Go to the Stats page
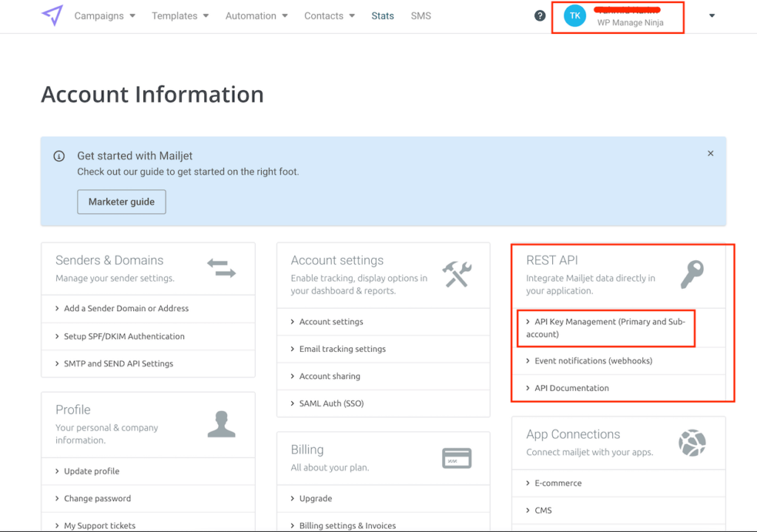The width and height of the screenshot is (757, 532). point(382,16)
